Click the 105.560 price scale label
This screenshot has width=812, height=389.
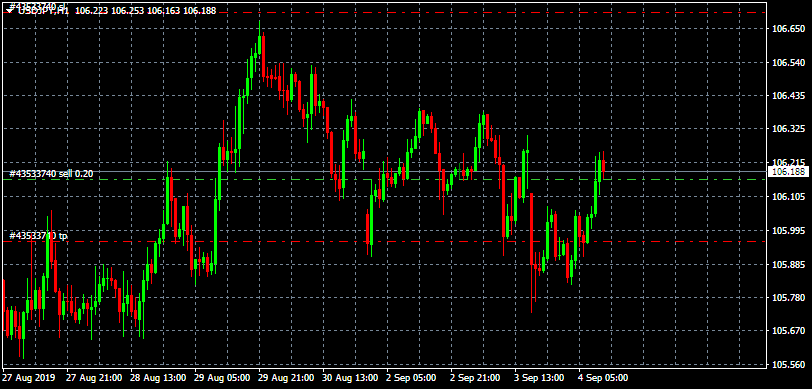pos(787,365)
